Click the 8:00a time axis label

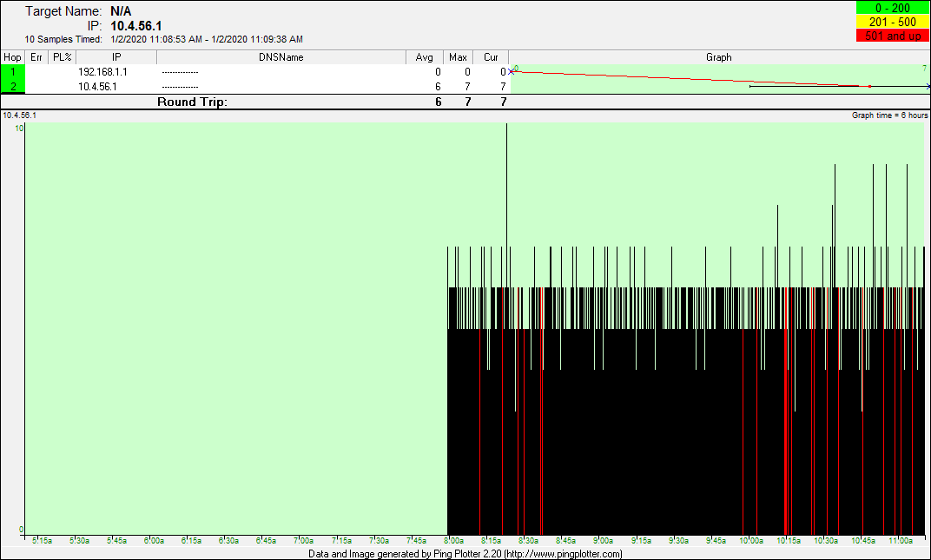click(x=454, y=541)
